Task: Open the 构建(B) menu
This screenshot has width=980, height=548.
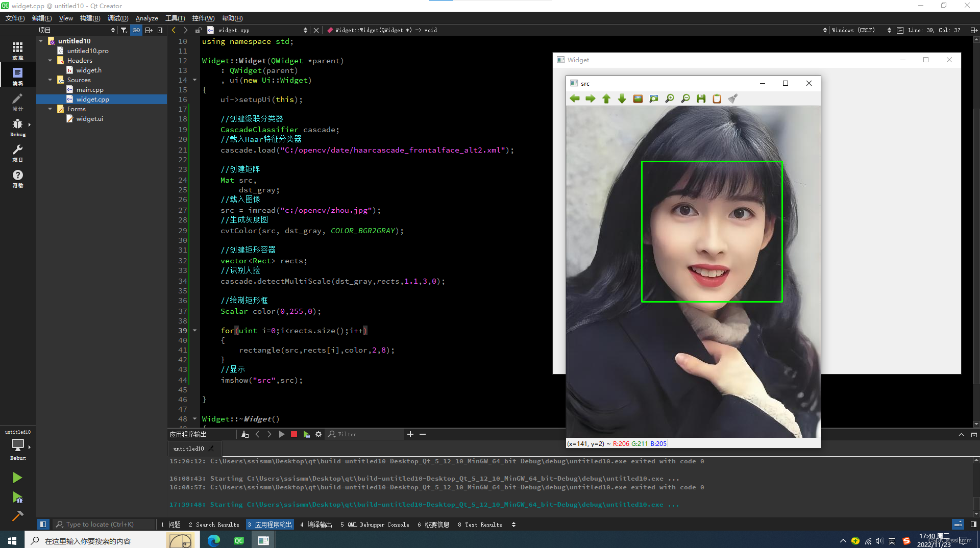Action: (90, 18)
